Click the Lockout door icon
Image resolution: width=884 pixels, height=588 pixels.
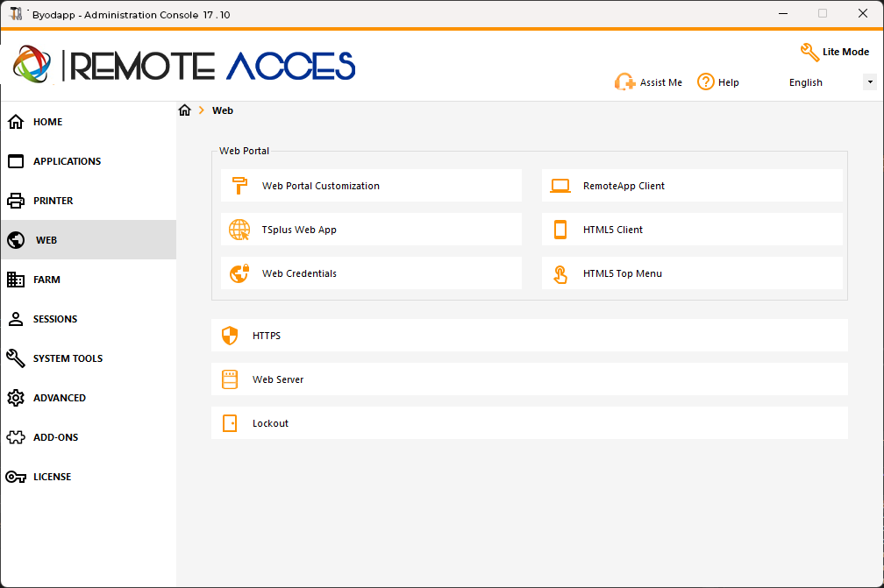pos(230,423)
